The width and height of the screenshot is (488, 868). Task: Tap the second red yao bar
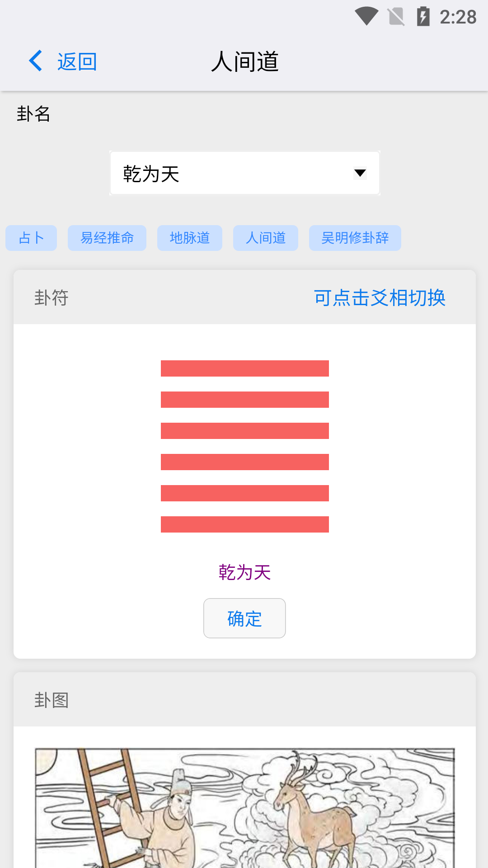pos(244,400)
